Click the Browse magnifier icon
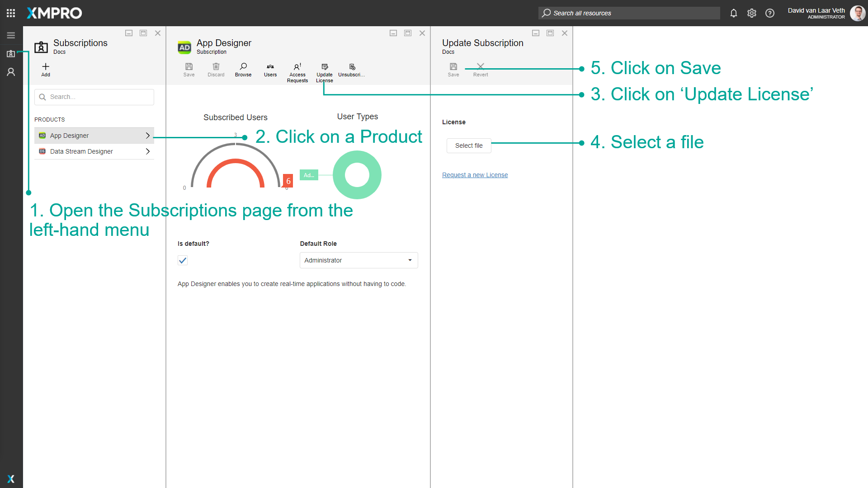The image size is (868, 488). point(243,67)
